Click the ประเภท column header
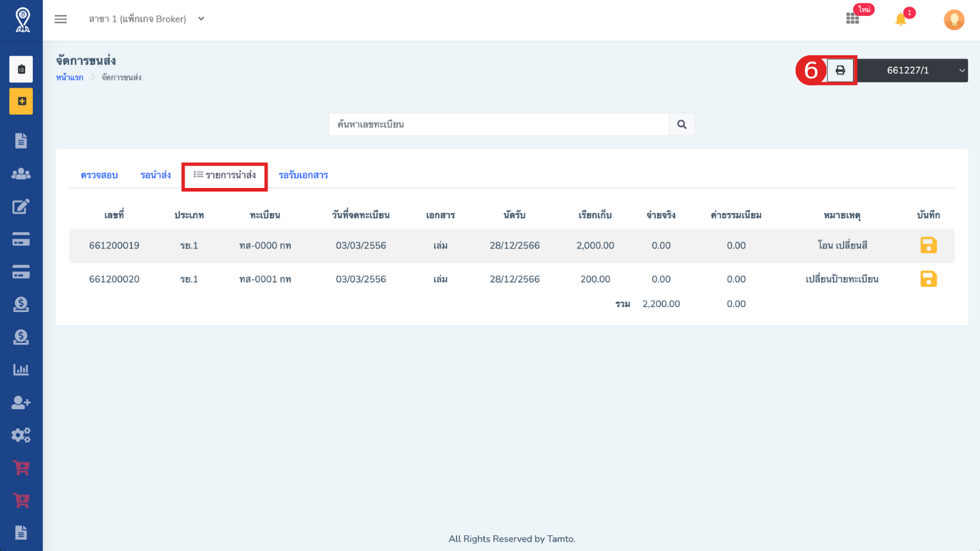Image resolution: width=980 pixels, height=551 pixels. (x=189, y=215)
